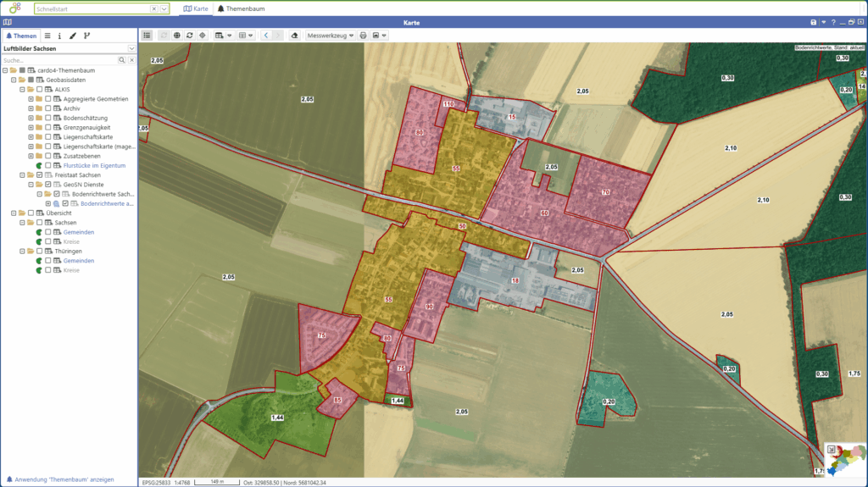The height and width of the screenshot is (487, 868).
Task: Expand the Archiv folder node
Action: [x=31, y=108]
